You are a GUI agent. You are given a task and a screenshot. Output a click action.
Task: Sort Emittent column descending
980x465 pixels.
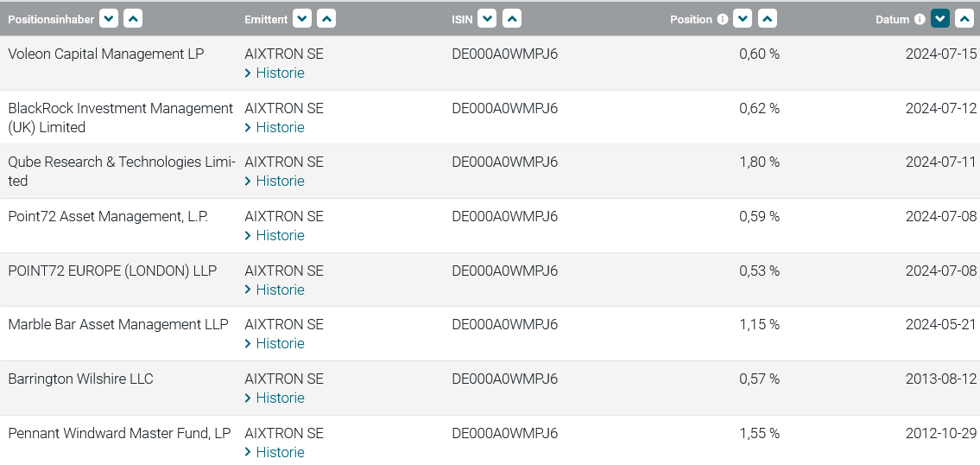302,19
